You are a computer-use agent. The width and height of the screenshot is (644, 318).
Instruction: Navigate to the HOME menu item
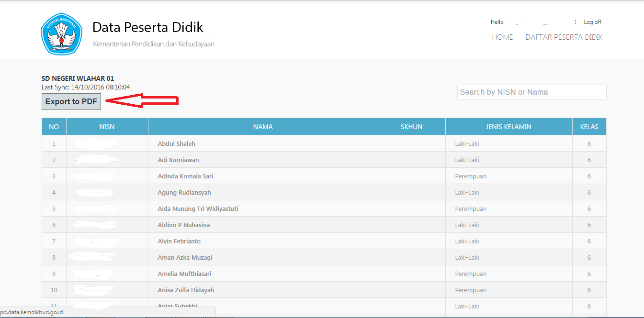(x=502, y=37)
